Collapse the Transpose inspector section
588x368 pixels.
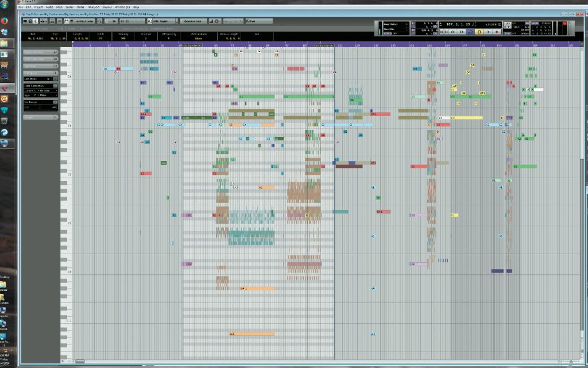click(41, 73)
